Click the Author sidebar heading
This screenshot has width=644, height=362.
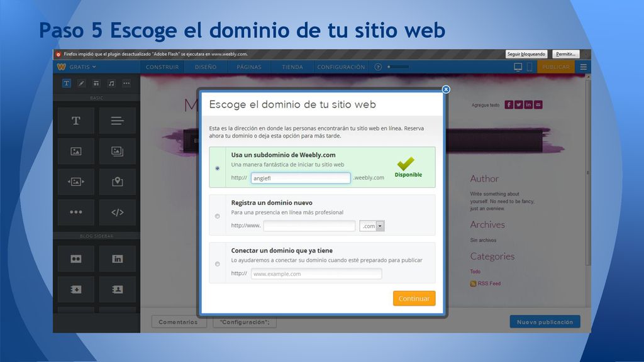click(x=484, y=179)
